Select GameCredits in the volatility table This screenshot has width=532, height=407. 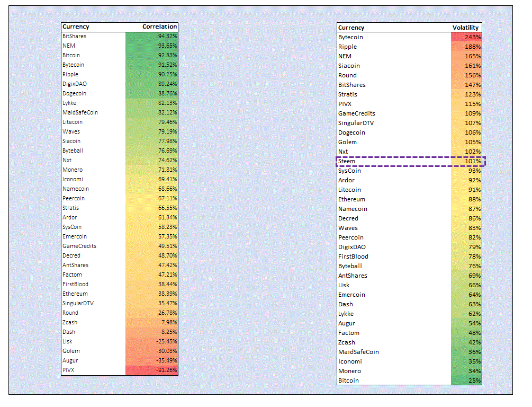tap(357, 113)
